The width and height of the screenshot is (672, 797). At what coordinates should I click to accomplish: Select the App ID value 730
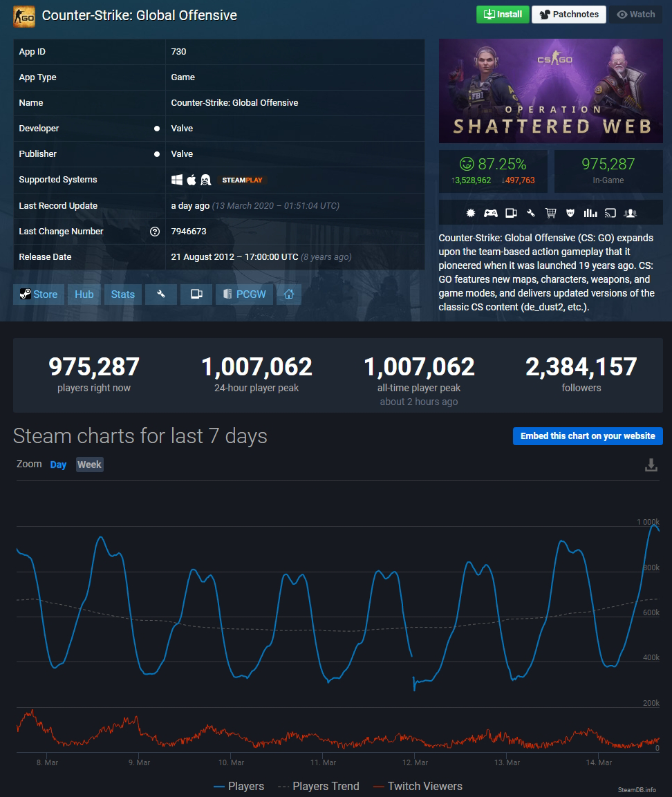click(178, 51)
